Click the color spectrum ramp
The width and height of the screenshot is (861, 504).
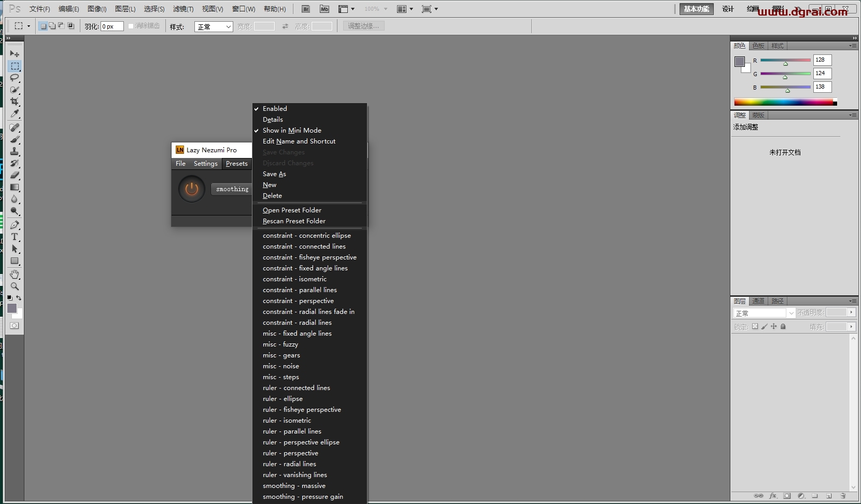point(785,102)
